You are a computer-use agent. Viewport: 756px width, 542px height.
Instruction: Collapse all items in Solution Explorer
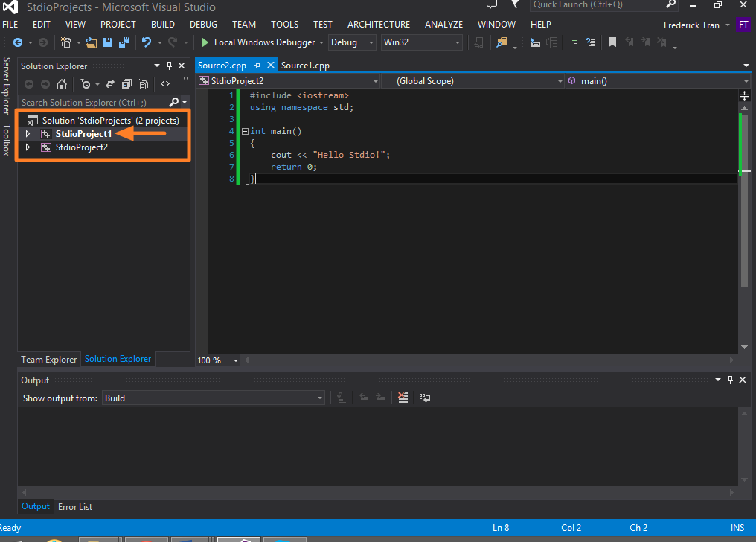[x=126, y=84]
